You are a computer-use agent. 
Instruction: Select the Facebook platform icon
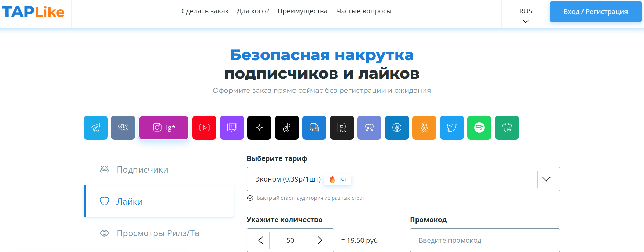pyautogui.click(x=397, y=128)
